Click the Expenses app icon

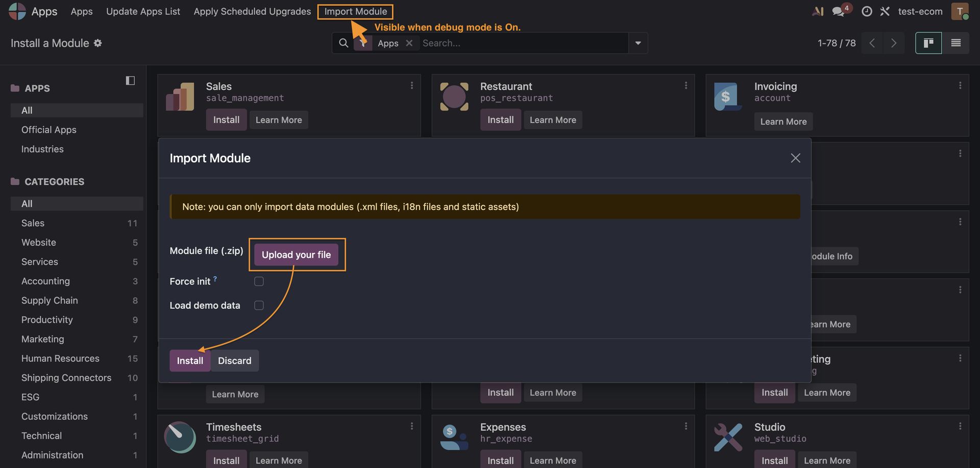click(454, 437)
